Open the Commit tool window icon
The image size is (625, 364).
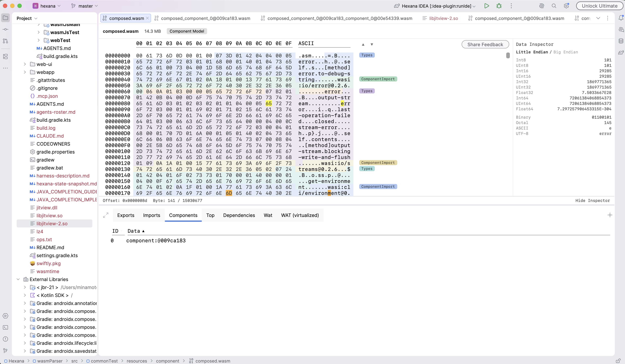point(5,29)
